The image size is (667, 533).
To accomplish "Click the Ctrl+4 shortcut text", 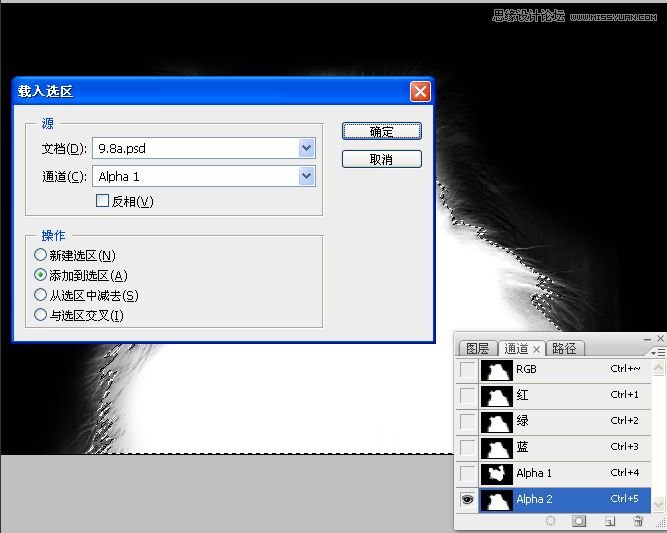I will [624, 472].
